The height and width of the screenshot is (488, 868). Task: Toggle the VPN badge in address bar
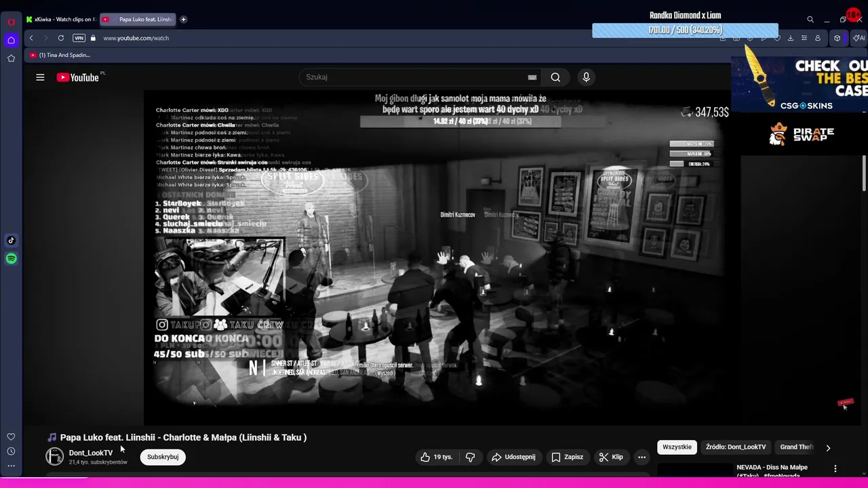[79, 38]
